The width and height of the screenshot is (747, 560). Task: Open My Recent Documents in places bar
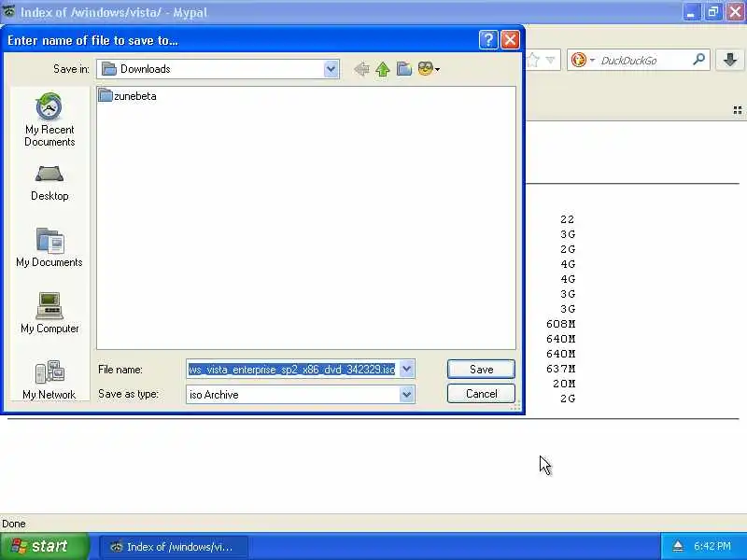[49, 120]
